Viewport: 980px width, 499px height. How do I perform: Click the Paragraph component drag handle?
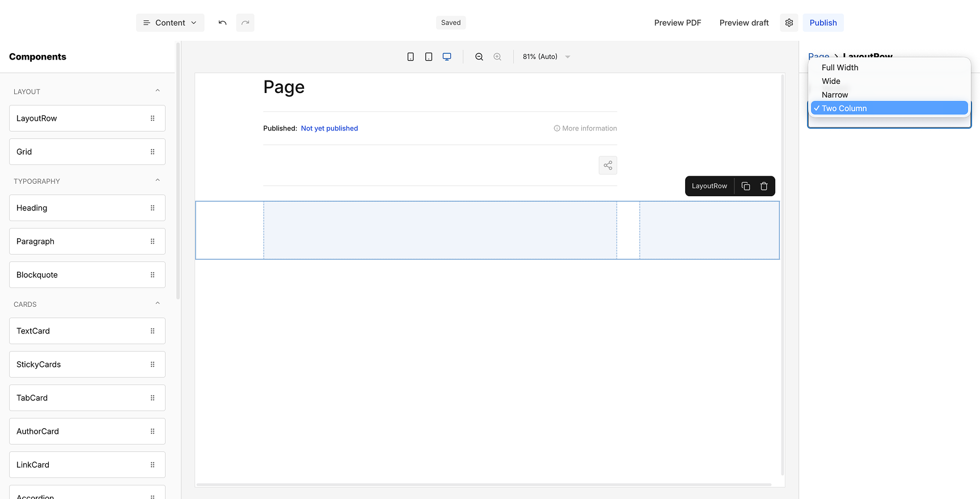point(153,242)
